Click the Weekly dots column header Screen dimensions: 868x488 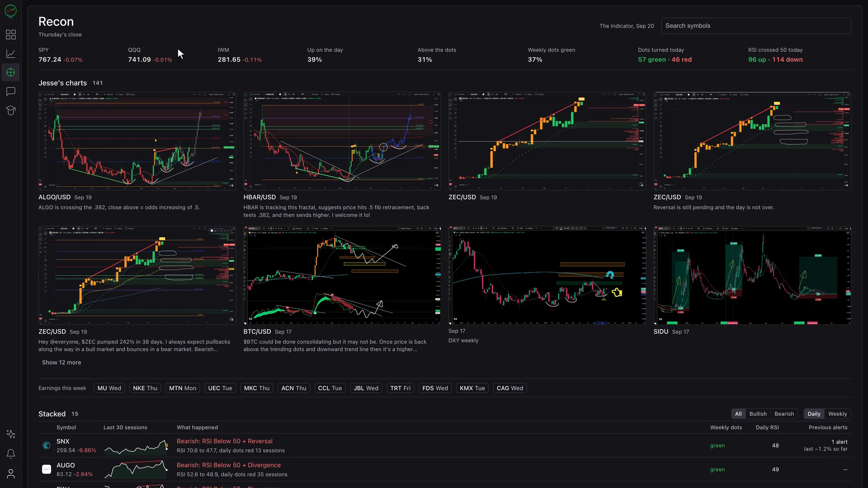point(726,428)
